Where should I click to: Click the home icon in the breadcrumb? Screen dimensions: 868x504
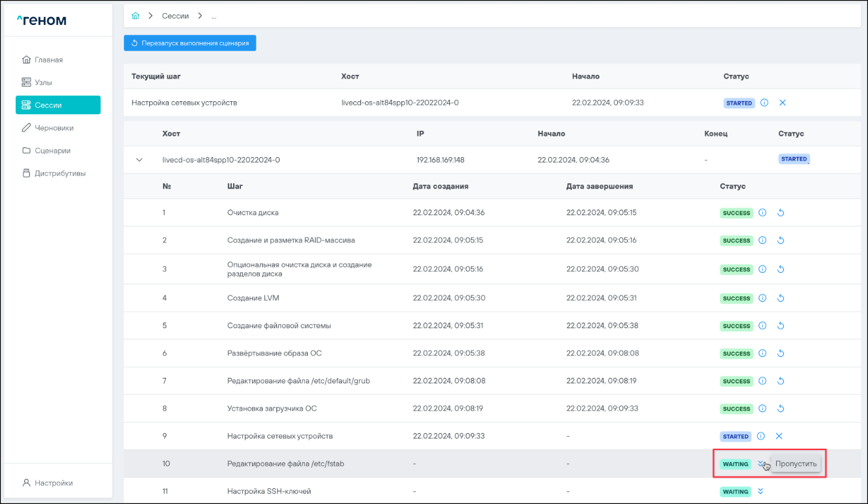135,16
